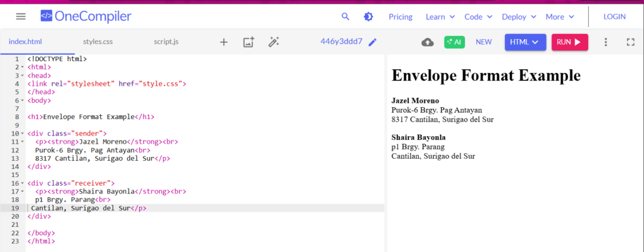
Task: Open the hamburger navigation menu
Action: click(x=21, y=16)
